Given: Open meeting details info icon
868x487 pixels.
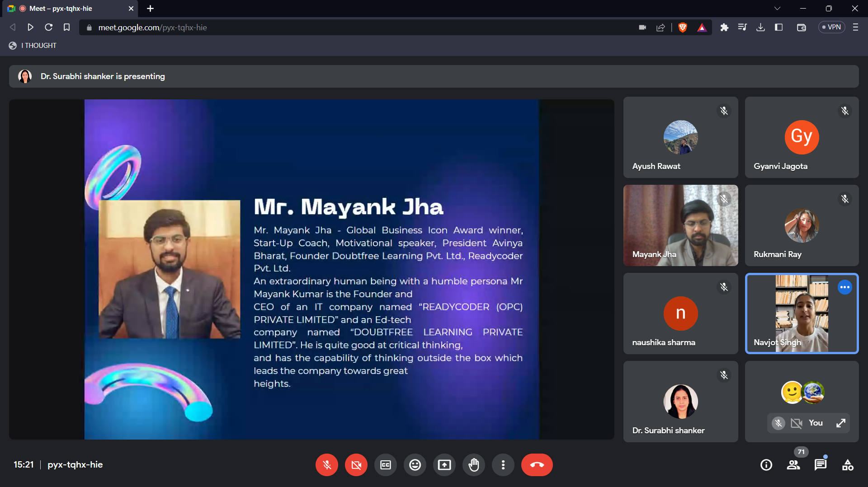Looking at the screenshot, I should 766,465.
